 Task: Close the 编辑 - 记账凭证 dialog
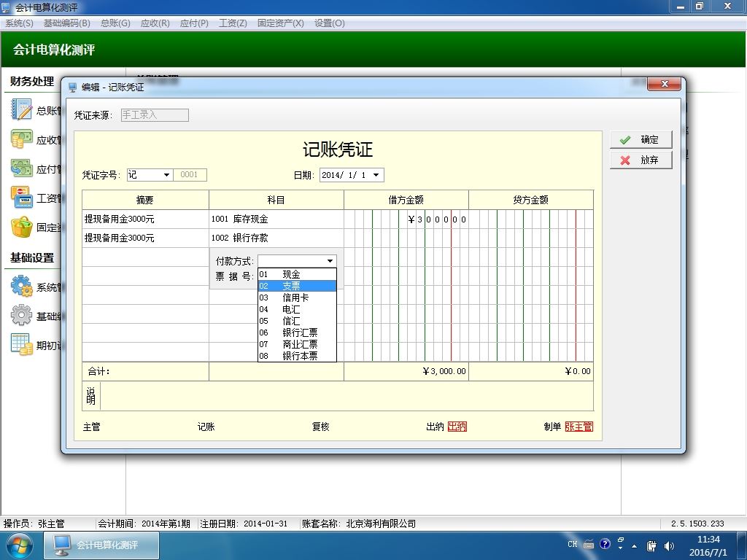(664, 85)
